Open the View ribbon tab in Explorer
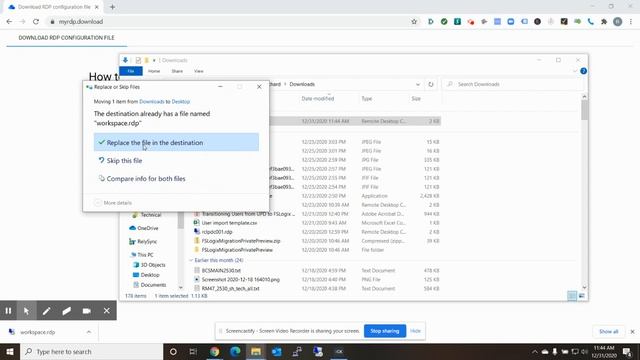 click(199, 71)
